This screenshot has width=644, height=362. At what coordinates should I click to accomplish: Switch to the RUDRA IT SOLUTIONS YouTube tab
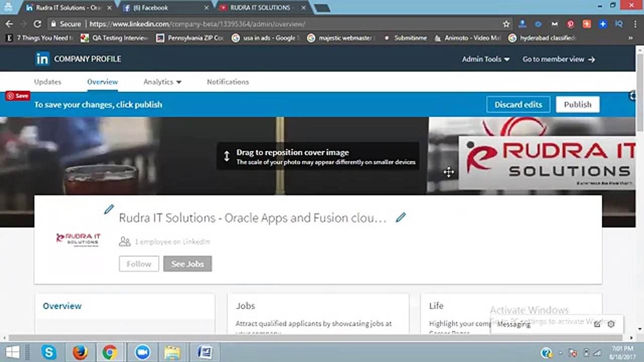coord(262,8)
